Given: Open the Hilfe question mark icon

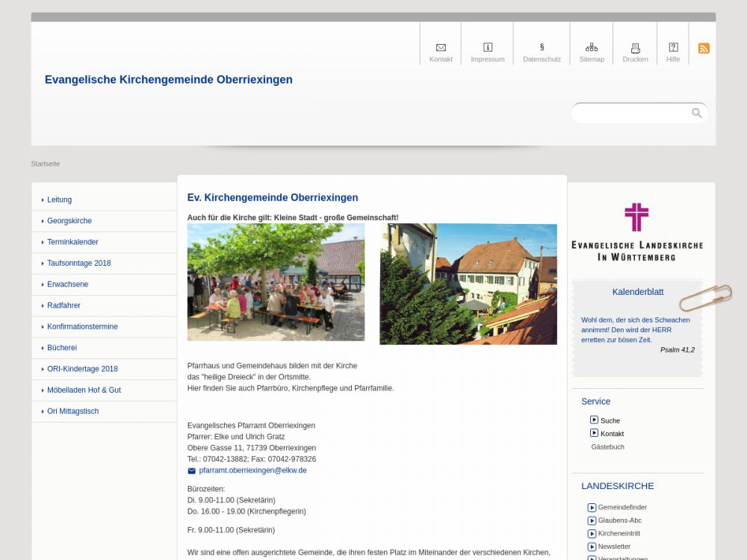Looking at the screenshot, I should click(x=673, y=48).
